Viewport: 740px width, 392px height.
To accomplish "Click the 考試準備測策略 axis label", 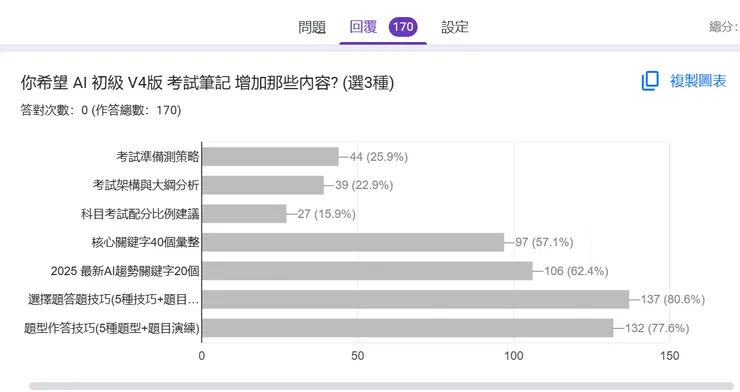I will (158, 157).
